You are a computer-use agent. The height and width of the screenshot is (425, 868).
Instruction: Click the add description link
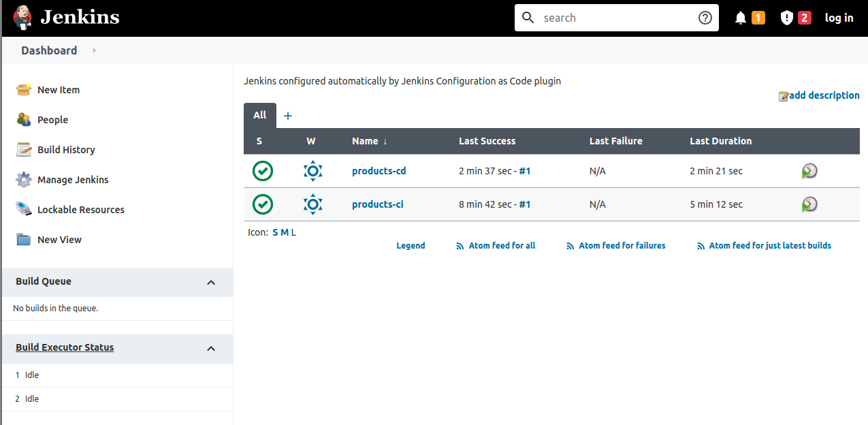tap(824, 95)
